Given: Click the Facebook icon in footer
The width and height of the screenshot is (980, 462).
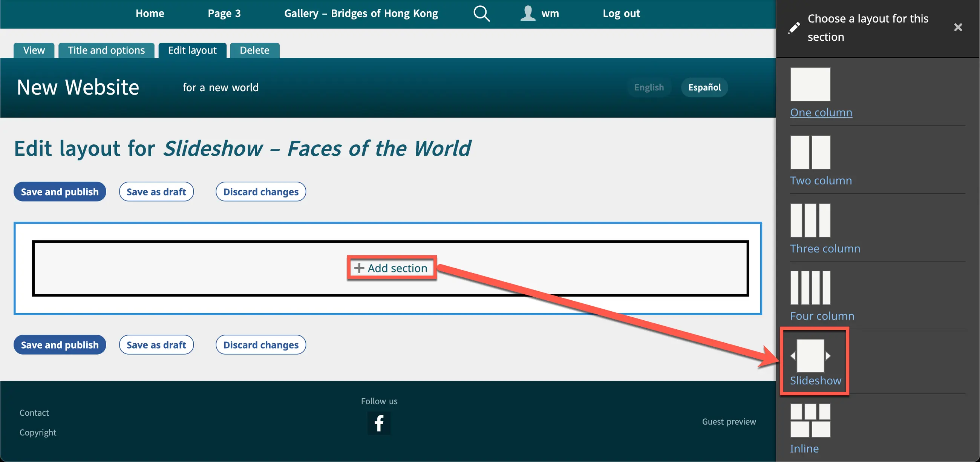Looking at the screenshot, I should pyautogui.click(x=378, y=423).
